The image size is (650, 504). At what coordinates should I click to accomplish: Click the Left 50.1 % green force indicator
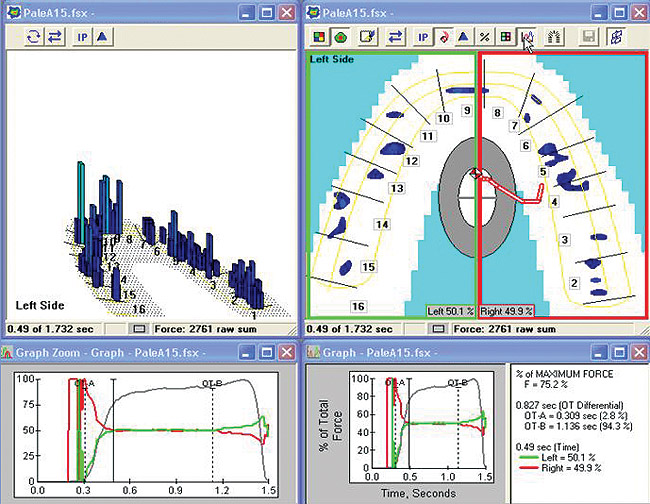click(449, 311)
